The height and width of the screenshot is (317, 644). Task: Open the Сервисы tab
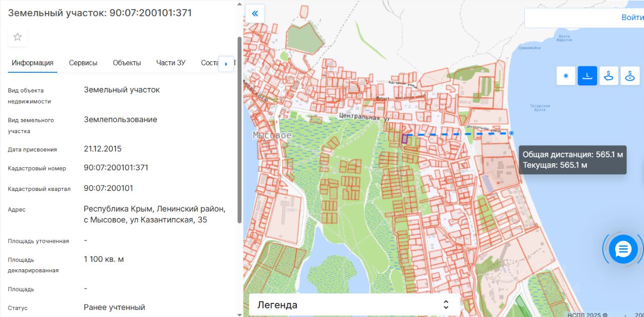coord(83,63)
